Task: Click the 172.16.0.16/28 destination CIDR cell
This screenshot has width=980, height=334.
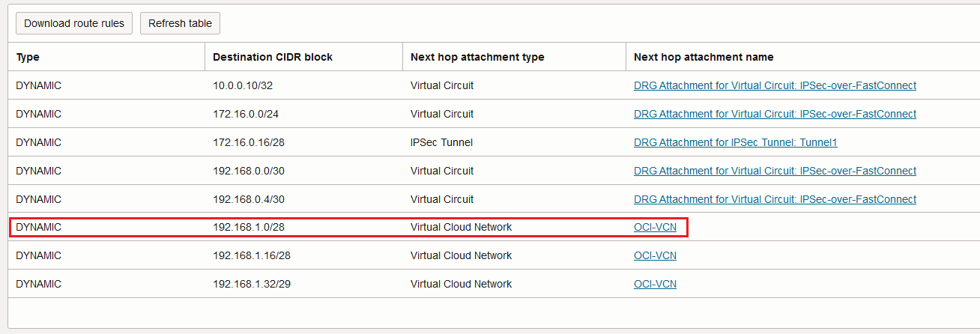Action: 249,142
